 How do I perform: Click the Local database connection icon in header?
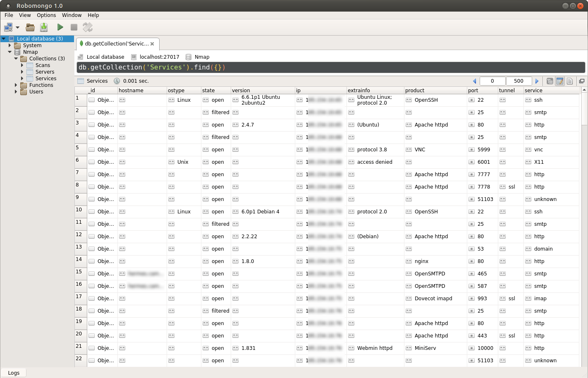click(x=81, y=57)
